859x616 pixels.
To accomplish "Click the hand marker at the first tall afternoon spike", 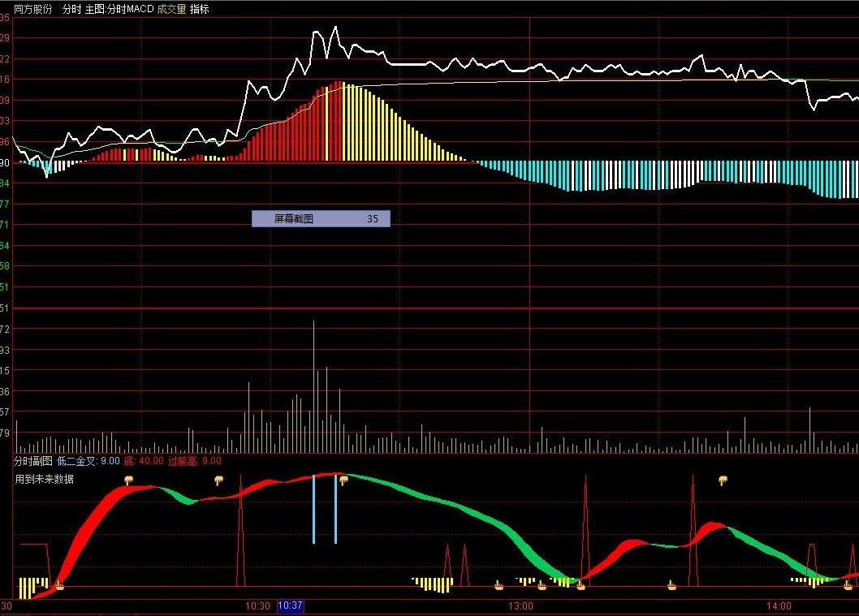I will [x=581, y=585].
